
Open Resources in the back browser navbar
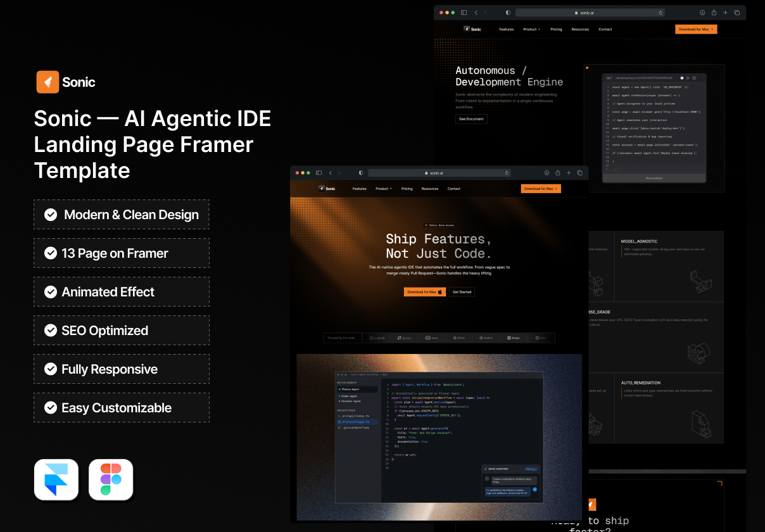[580, 29]
